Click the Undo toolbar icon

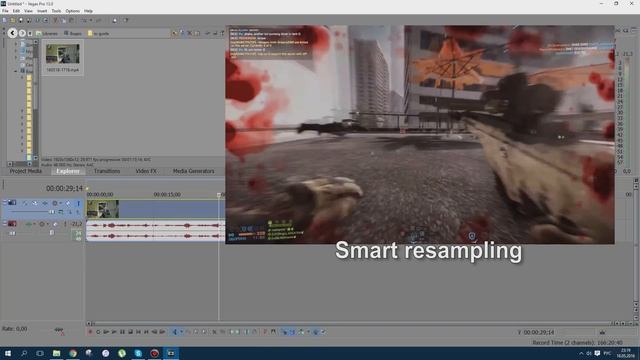(x=85, y=20)
